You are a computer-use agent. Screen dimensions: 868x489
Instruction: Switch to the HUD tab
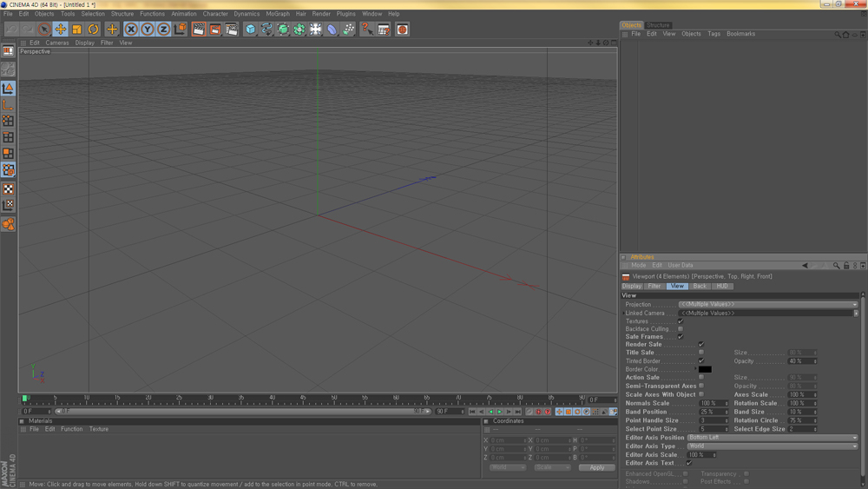click(722, 286)
